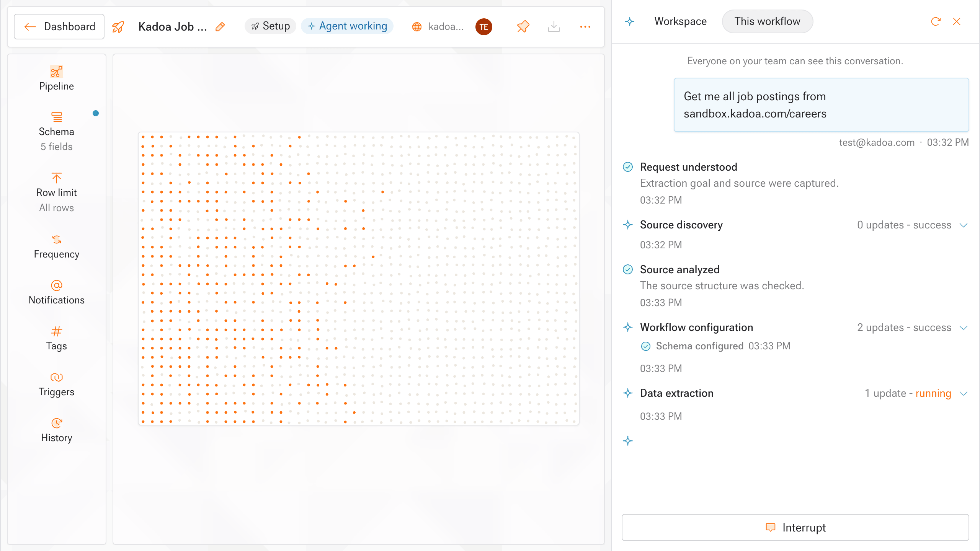Image resolution: width=980 pixels, height=551 pixels.
Task: Open the TE user avatar
Action: click(484, 27)
